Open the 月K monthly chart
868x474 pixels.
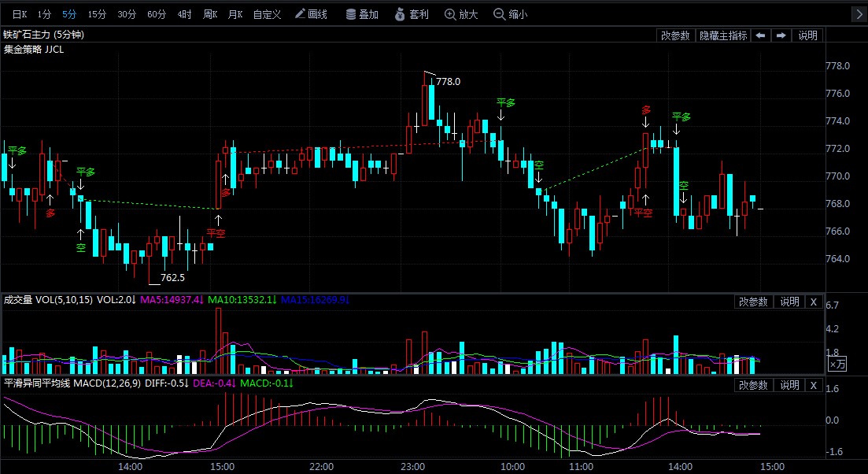coord(235,14)
